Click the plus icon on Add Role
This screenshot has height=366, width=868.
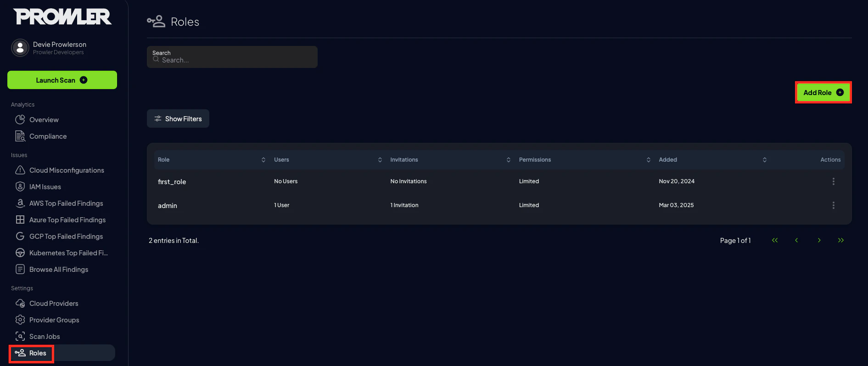tap(840, 92)
